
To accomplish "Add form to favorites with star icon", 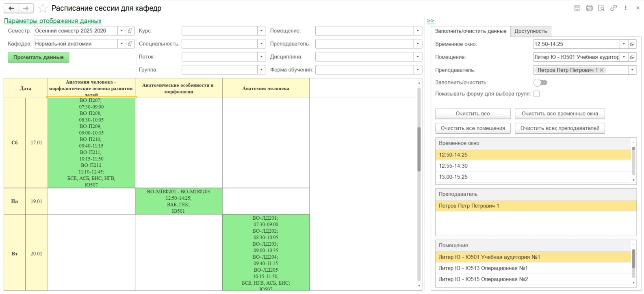I will [43, 8].
